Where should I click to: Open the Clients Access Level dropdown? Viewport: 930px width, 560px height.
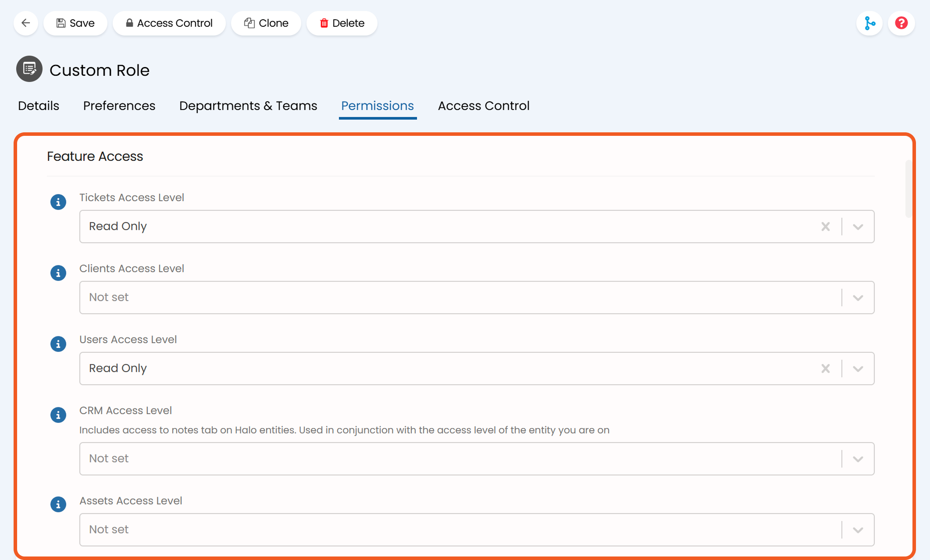[858, 298]
